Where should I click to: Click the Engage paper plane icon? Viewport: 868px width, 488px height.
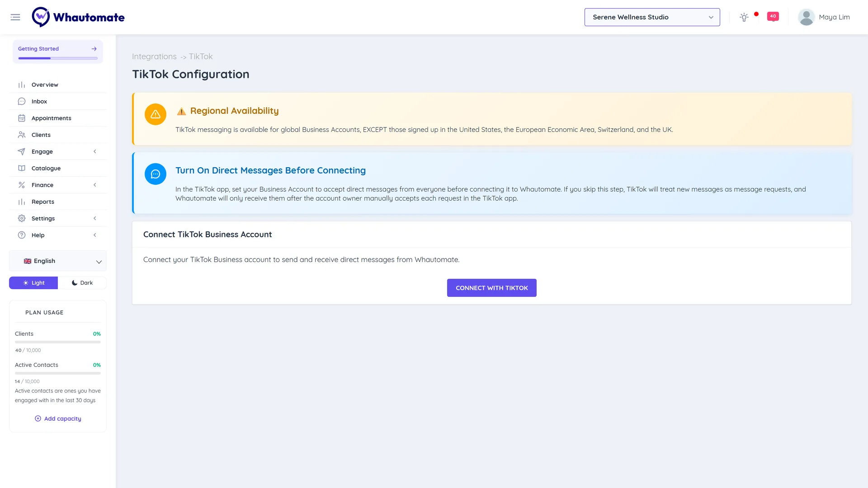21,152
